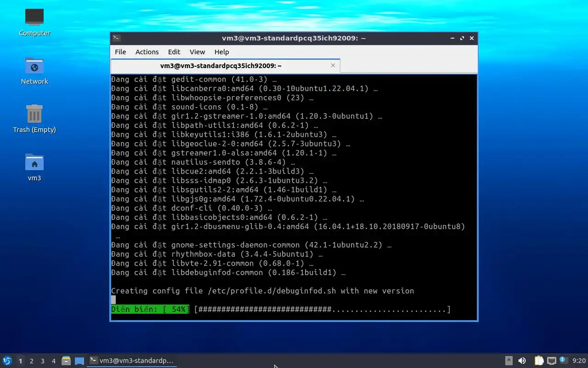Click the 9:20 panel clock
Viewport: 588px width, 368px height.
579,361
